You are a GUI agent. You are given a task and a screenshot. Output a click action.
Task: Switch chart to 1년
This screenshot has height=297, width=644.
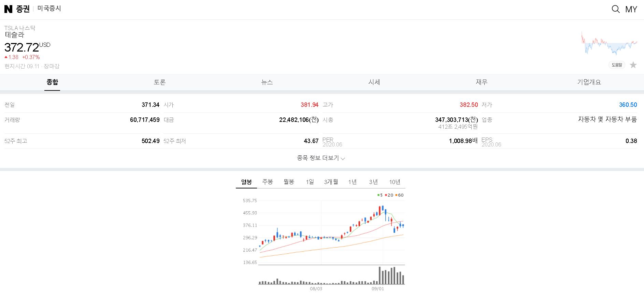click(x=353, y=182)
